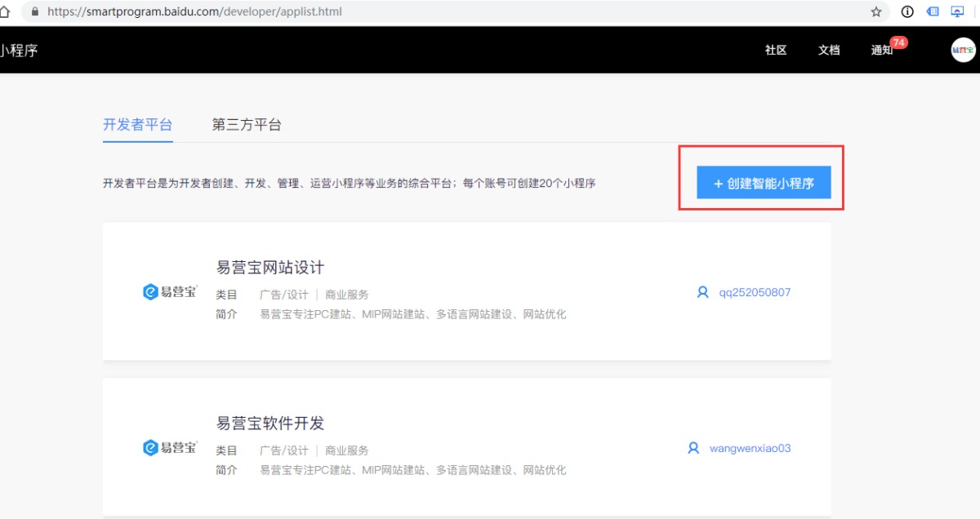Click the monitor screen extension icon

pos(958,12)
